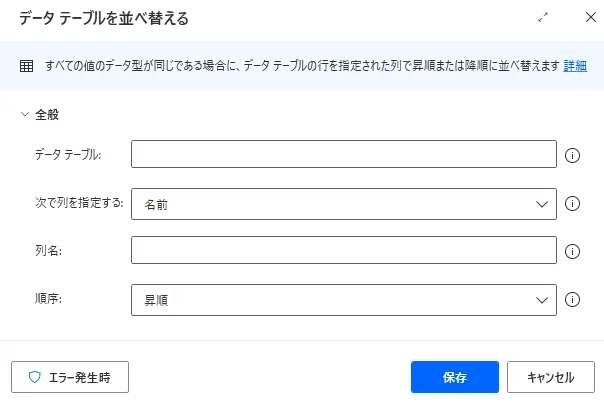This screenshot has width=604, height=405.
Task: Open the 詳細 link
Action: [575, 66]
